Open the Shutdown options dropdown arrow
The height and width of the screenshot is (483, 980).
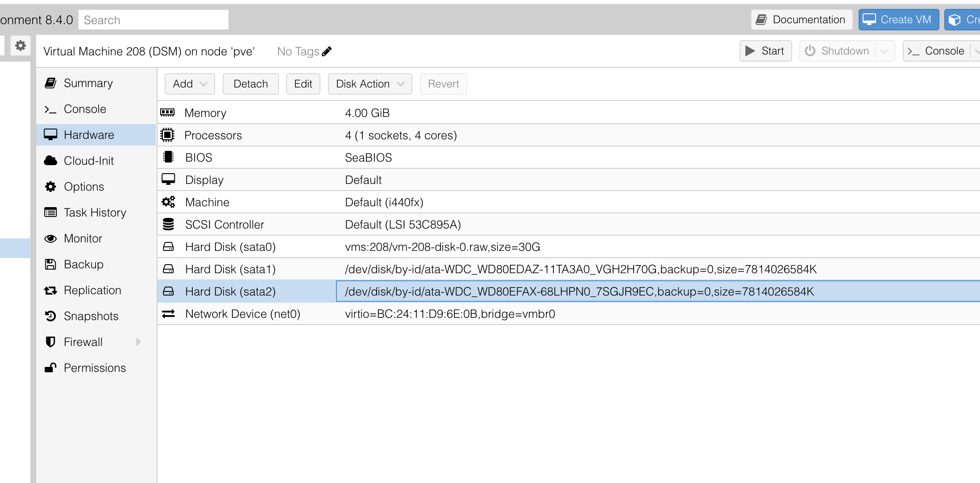click(x=884, y=51)
